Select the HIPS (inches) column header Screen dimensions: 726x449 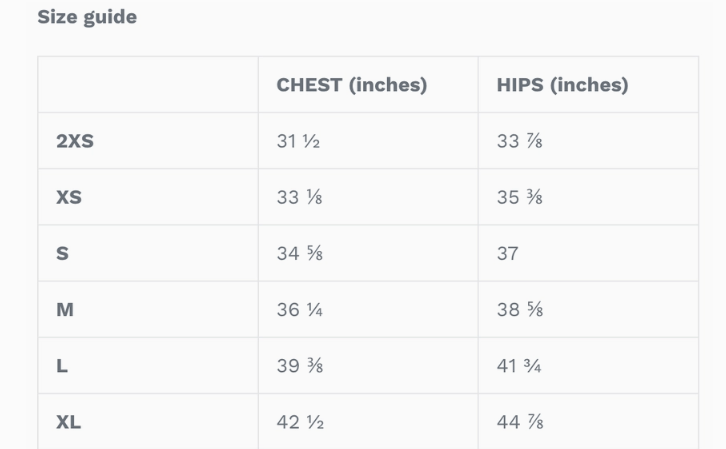pyautogui.click(x=562, y=85)
